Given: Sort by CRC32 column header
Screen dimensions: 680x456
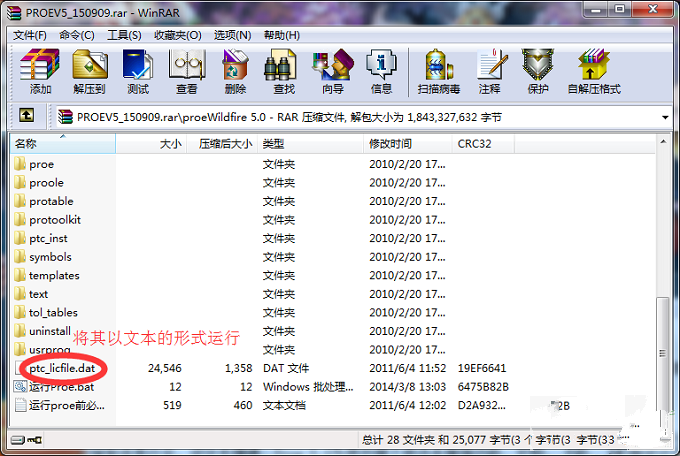Looking at the screenshot, I should 483,144.
